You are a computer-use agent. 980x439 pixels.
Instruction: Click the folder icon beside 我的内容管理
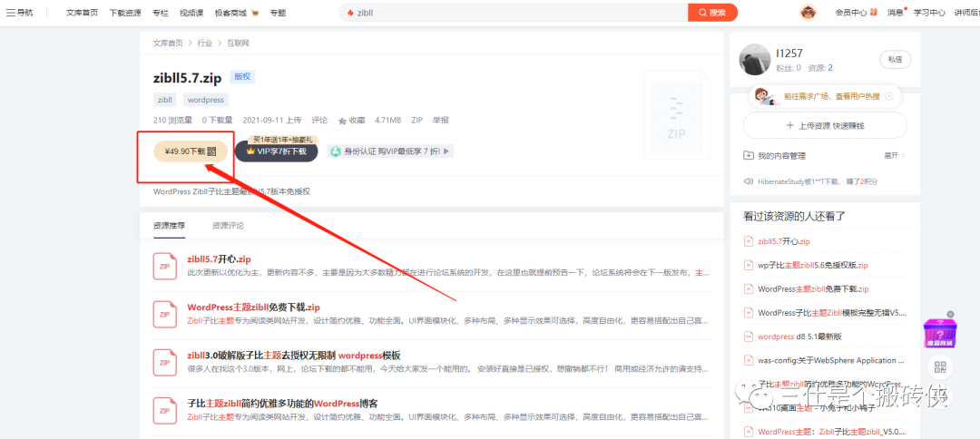point(748,155)
